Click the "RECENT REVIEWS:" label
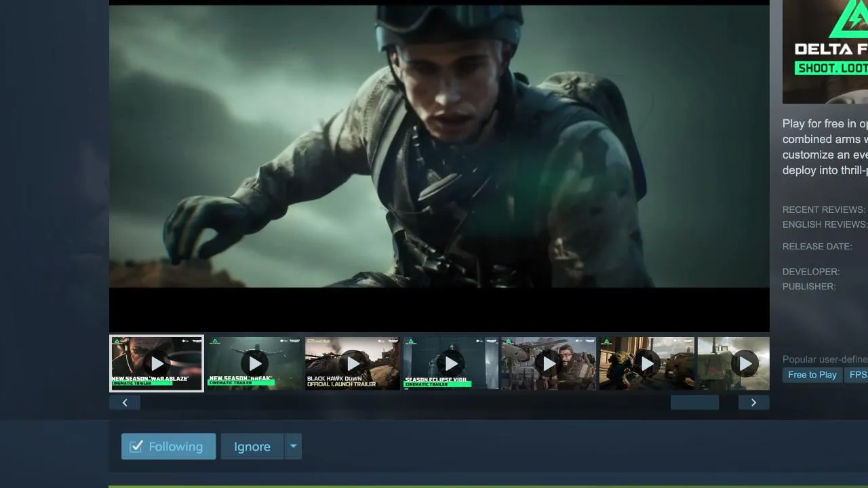The width and height of the screenshot is (868, 488). [x=824, y=210]
